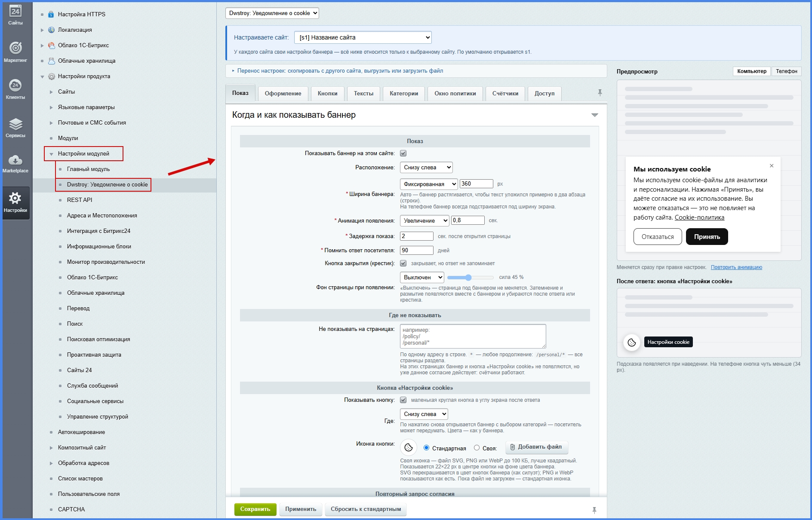Switch the preview to Телефон
Viewport: 812px width, 520px height.
(x=786, y=71)
